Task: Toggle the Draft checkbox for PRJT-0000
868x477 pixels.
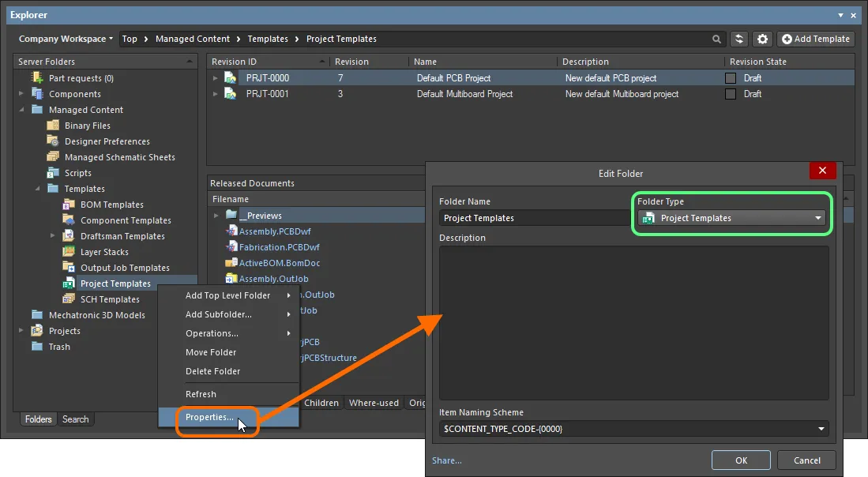Action: (731, 78)
